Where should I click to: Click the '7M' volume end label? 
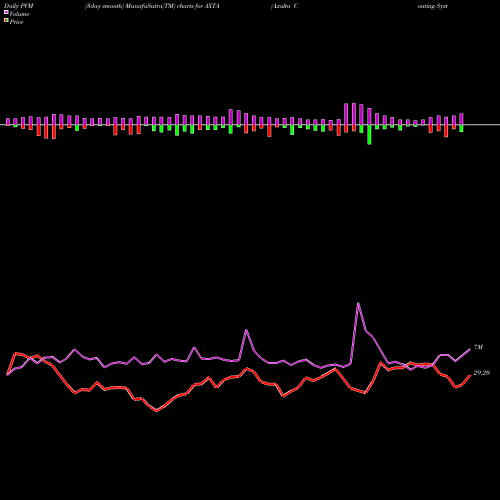click(x=478, y=347)
